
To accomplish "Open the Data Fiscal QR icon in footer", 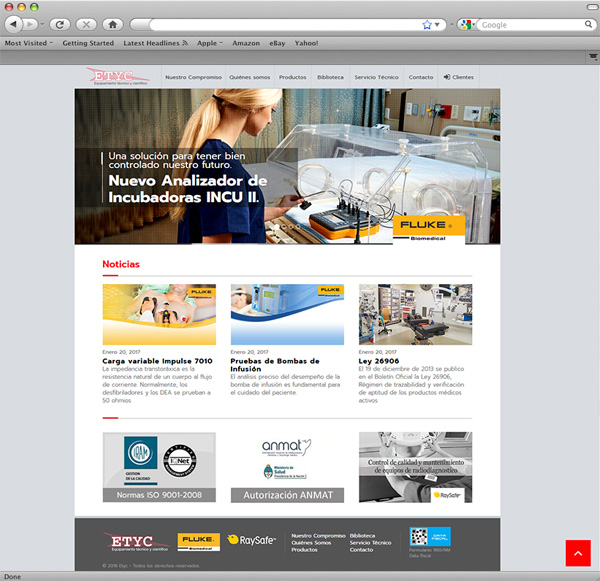I will [430, 537].
